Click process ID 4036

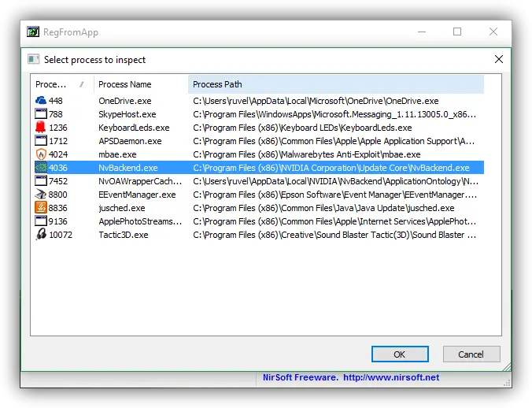[58, 168]
